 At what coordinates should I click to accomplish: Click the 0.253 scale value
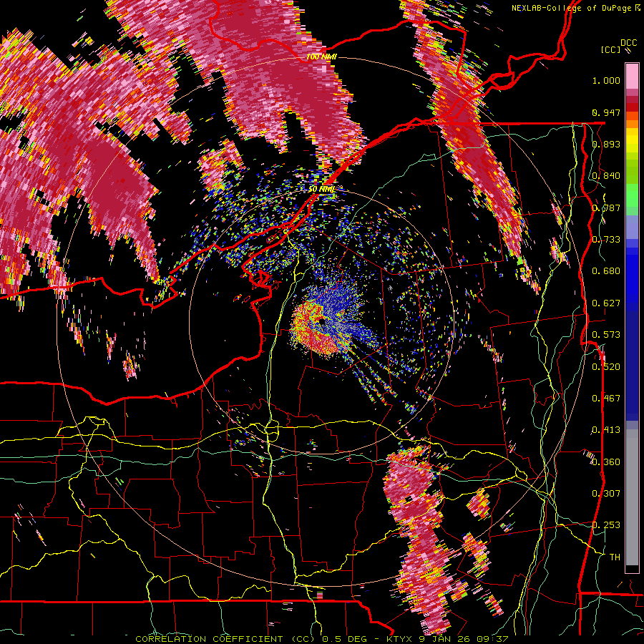pos(606,525)
